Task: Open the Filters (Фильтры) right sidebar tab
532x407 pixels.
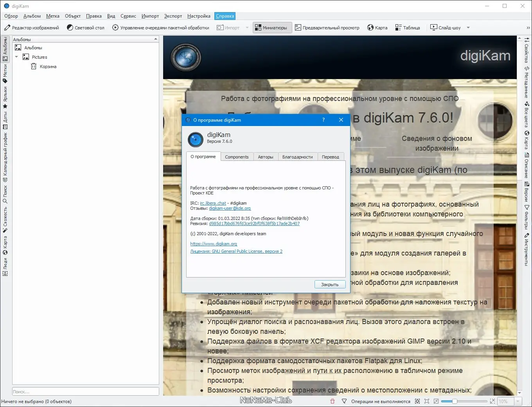Action: 527,218
